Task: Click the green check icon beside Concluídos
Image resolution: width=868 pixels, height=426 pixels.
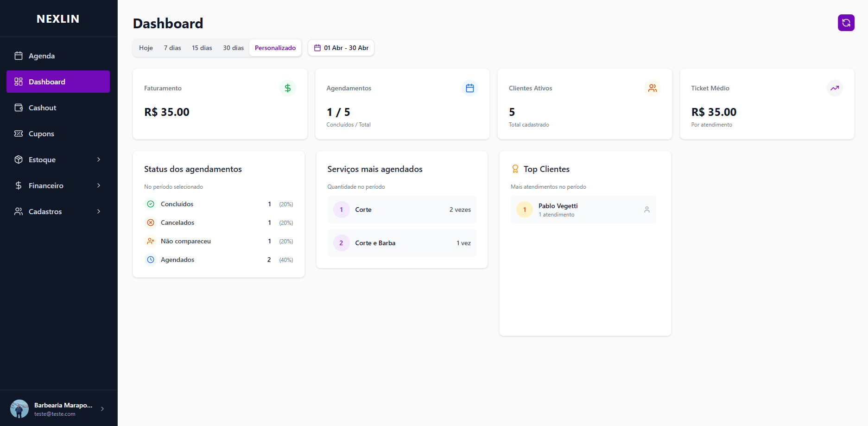Action: (x=151, y=204)
